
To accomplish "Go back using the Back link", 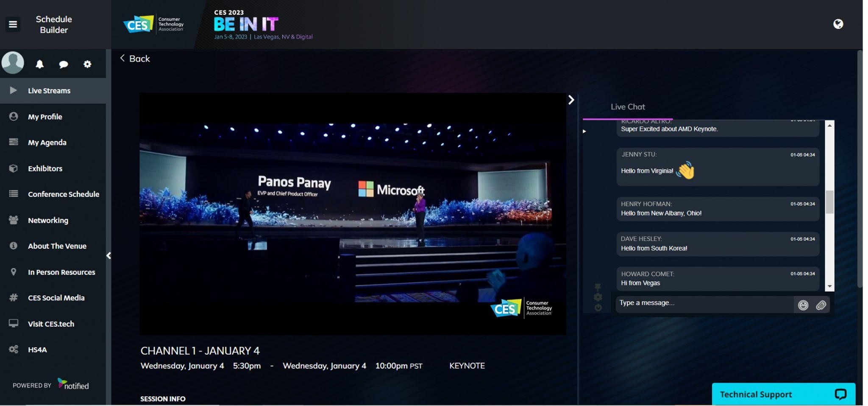I will click(135, 59).
